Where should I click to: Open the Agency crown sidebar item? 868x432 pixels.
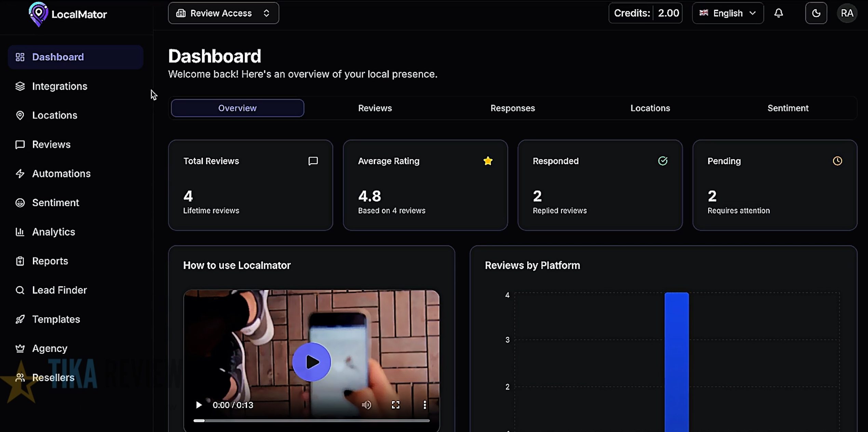50,348
